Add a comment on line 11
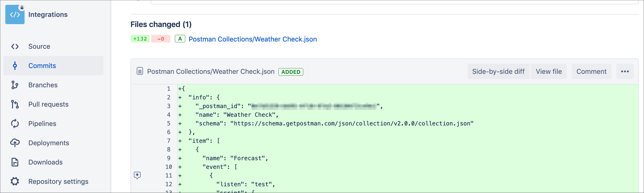Screen dimensions: 644x193 coord(137,175)
